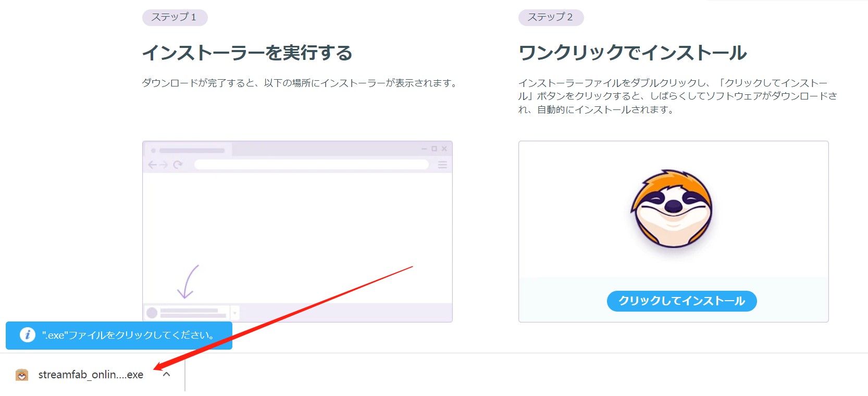This screenshot has width=868, height=396.
Task: Click the インストーラーファイルをダブルクリックし description paragraph
Action: pos(677,96)
